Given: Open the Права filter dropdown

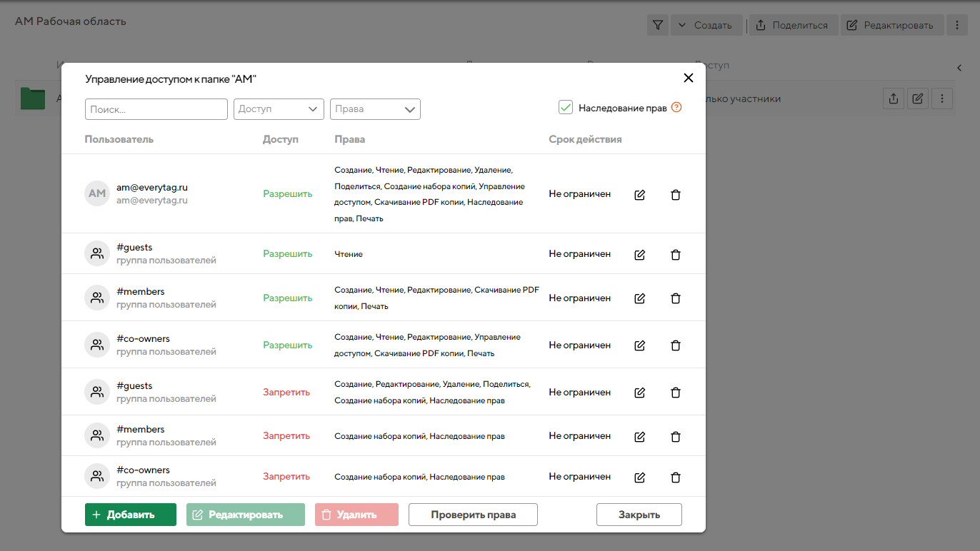Looking at the screenshot, I should [x=375, y=109].
